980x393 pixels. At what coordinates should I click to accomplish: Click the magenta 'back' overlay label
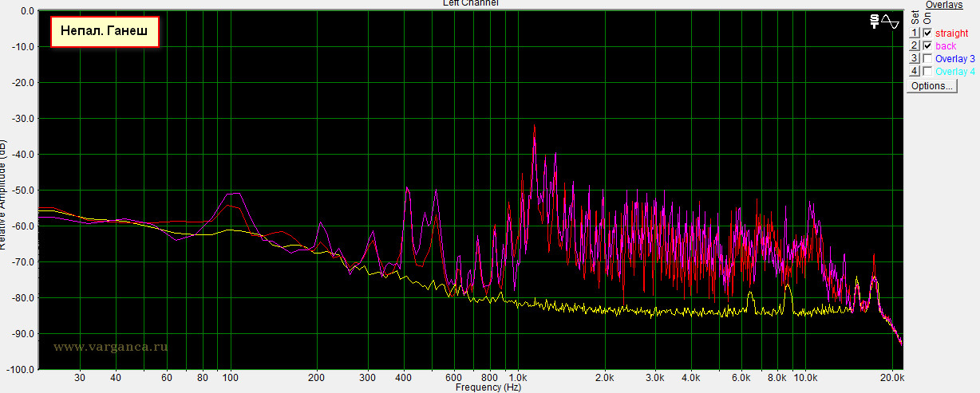tap(946, 46)
